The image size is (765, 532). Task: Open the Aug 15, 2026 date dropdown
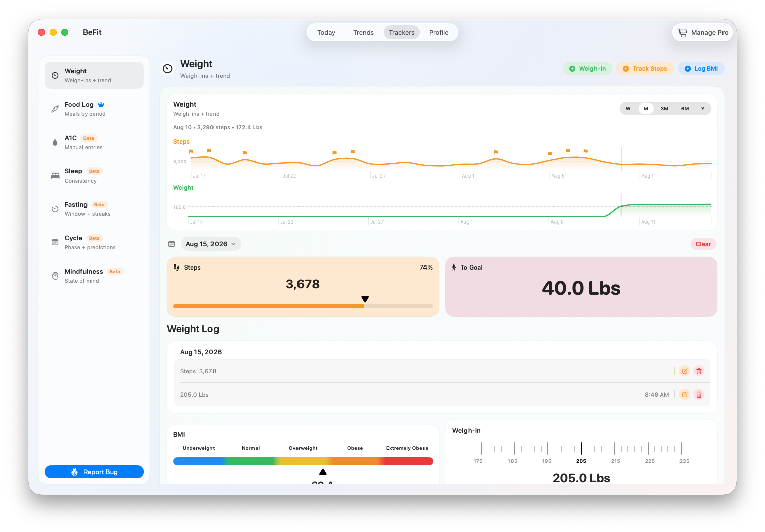pos(210,244)
